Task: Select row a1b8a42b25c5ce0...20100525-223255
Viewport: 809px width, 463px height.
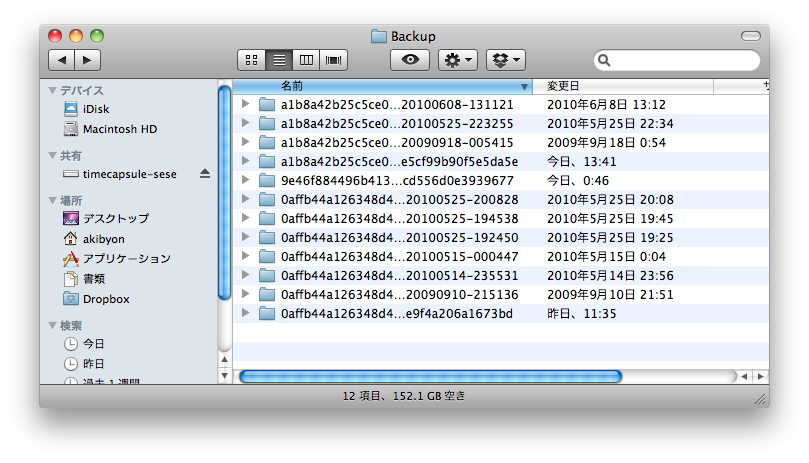Action: pyautogui.click(x=500, y=123)
